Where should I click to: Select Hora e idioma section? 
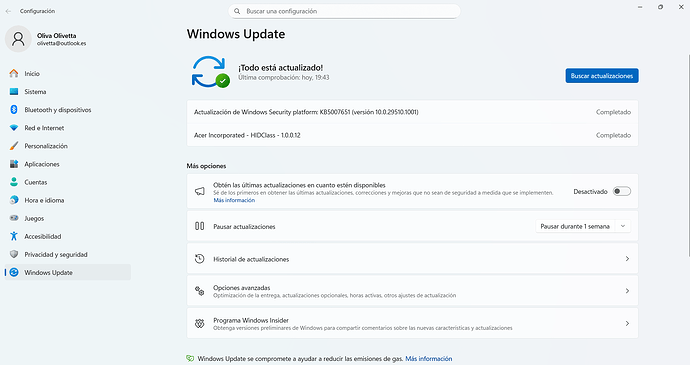coord(68,200)
